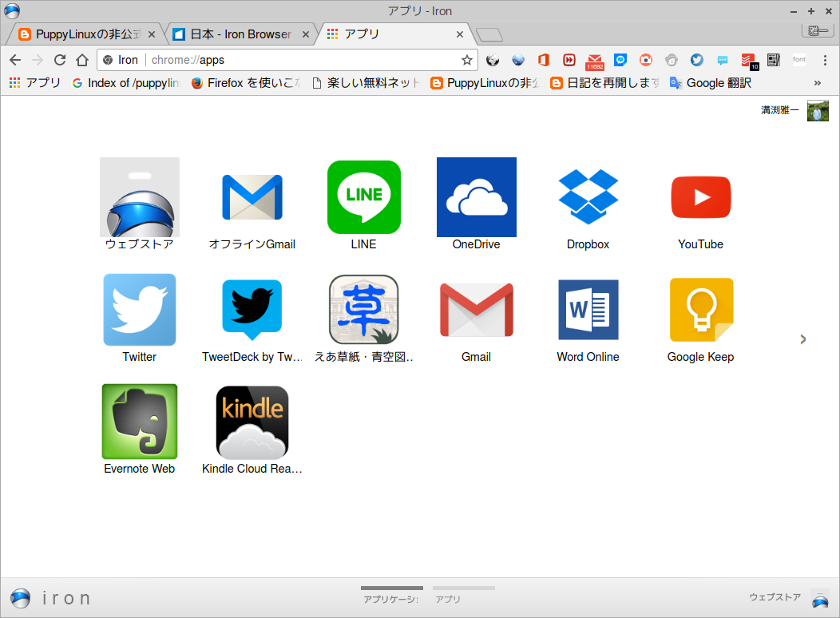Click the 溝渕雅一 profile avatar
Viewport: 840px width, 618px height.
point(818,110)
